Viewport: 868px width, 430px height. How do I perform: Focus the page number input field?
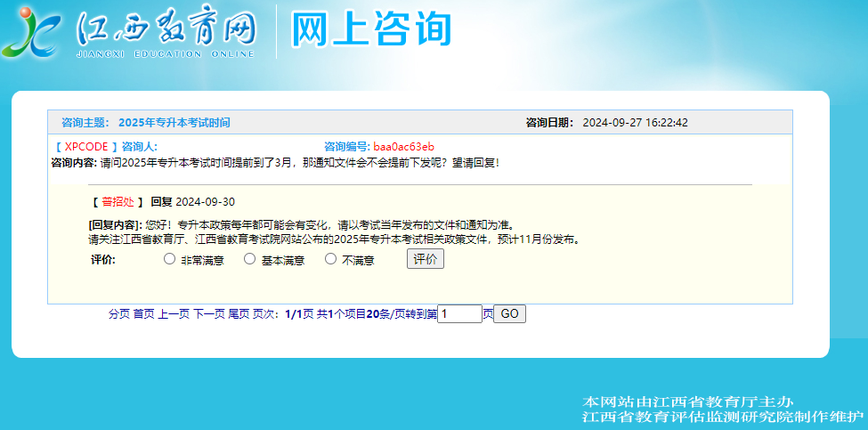tap(459, 313)
